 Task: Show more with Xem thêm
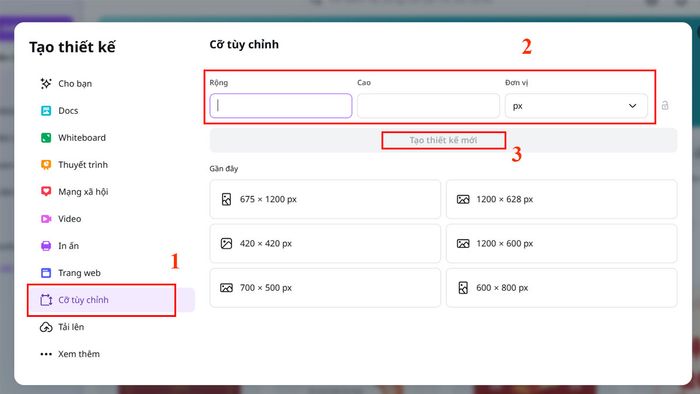coord(111,354)
